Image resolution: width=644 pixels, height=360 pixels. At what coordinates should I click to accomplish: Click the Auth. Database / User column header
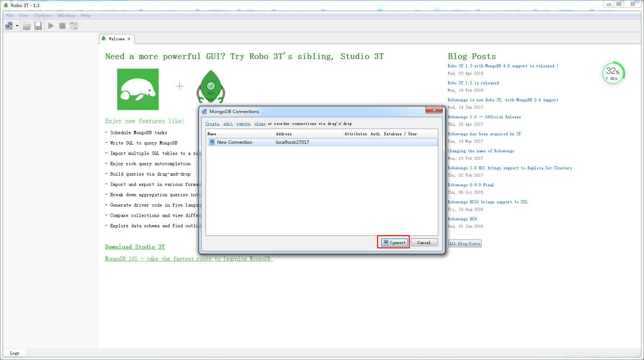point(403,134)
